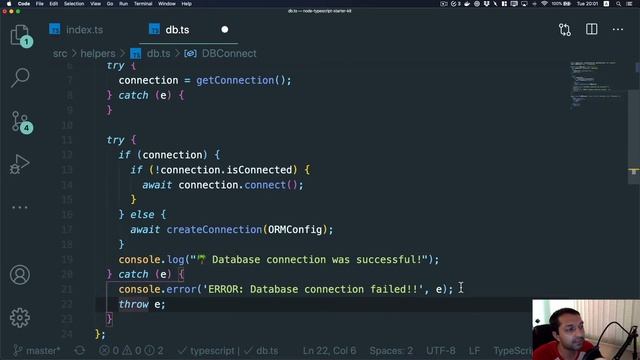640x360 pixels.
Task: Click line number 19 in gutter
Action: point(67,260)
